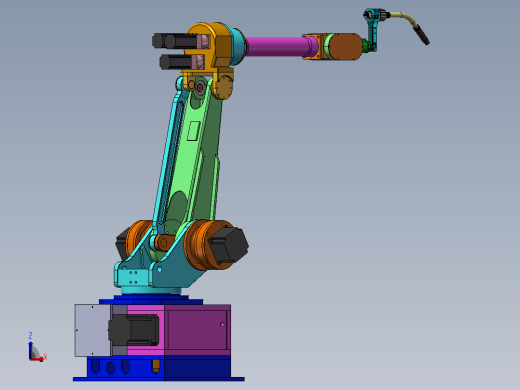Select the gray cover plate on the base
This screenshot has height=390, width=520.
pyautogui.click(x=92, y=330)
